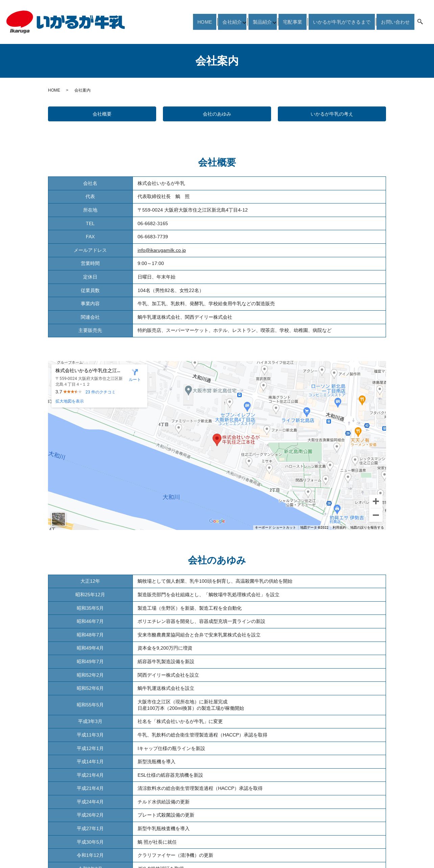
Task: Click the ファーロ新北島 map pin
Action: pos(267,430)
